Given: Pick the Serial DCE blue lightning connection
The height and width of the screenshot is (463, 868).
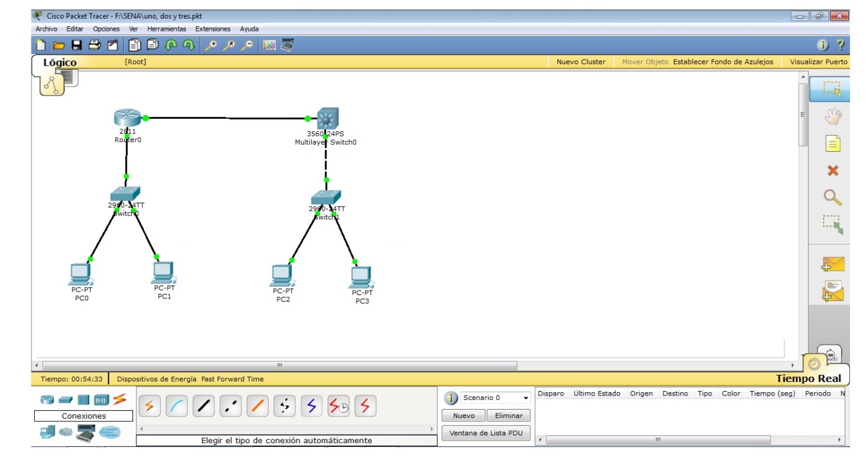Looking at the screenshot, I should (x=311, y=406).
